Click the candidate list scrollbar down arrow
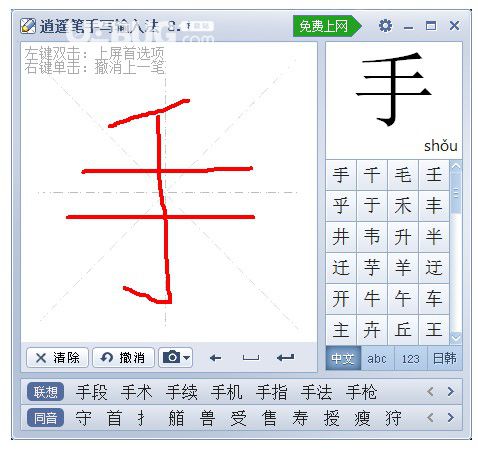 pos(456,338)
